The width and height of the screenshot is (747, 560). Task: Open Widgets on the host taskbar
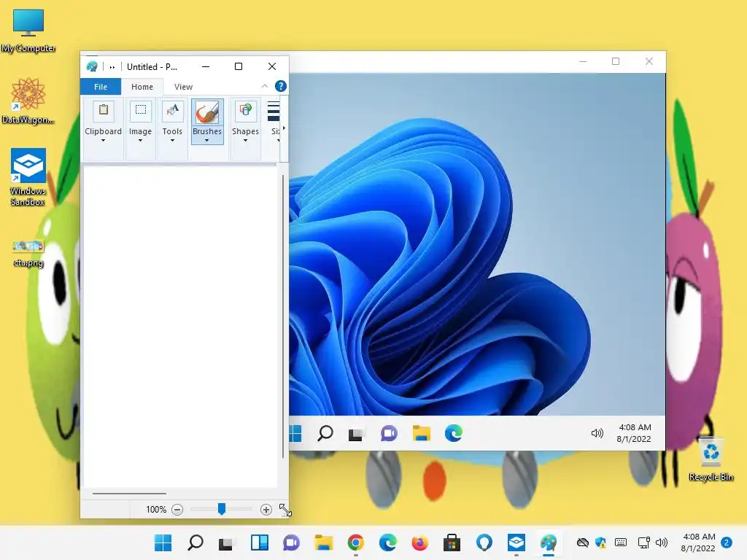click(259, 542)
